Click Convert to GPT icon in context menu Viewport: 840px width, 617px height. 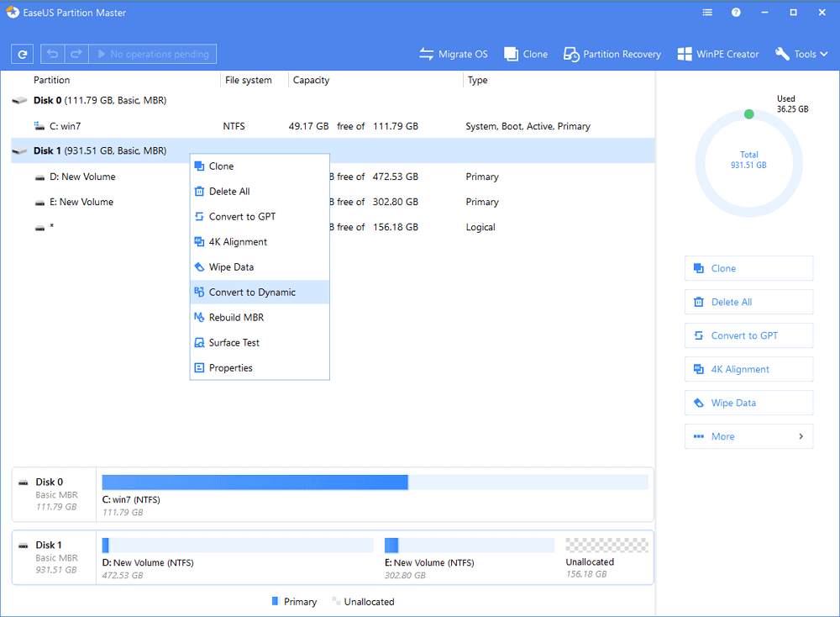[199, 217]
